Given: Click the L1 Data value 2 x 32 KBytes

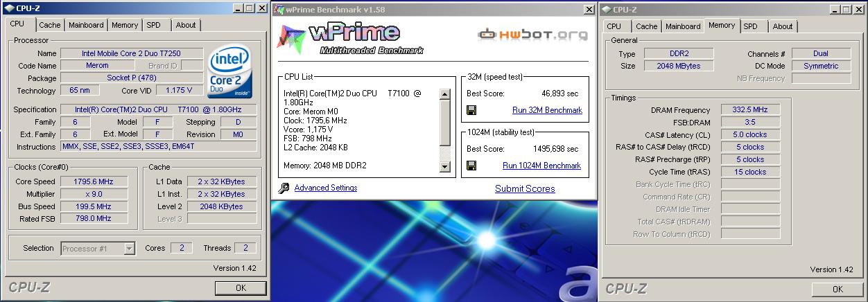Looking at the screenshot, I should click(x=220, y=181).
